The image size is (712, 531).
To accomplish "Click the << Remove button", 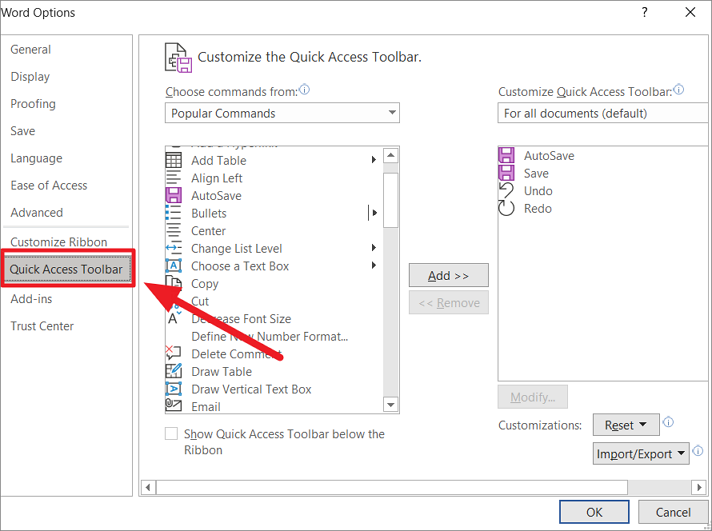I will click(x=449, y=303).
